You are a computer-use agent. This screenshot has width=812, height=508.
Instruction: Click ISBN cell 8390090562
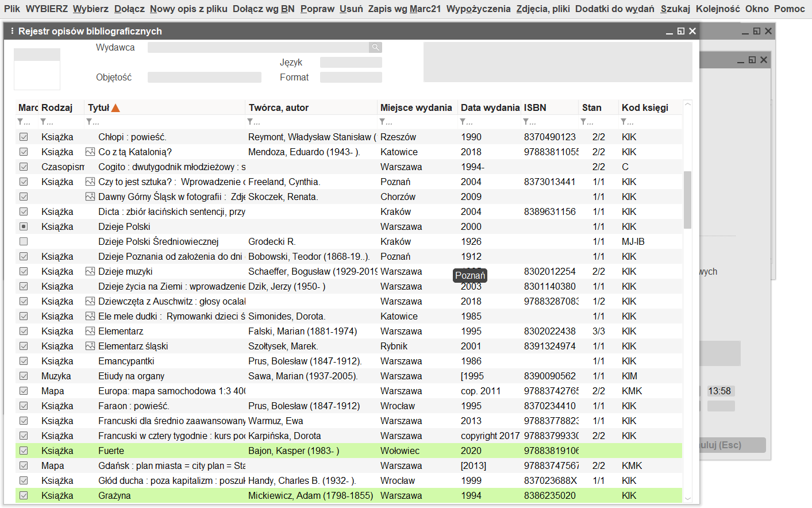point(550,376)
